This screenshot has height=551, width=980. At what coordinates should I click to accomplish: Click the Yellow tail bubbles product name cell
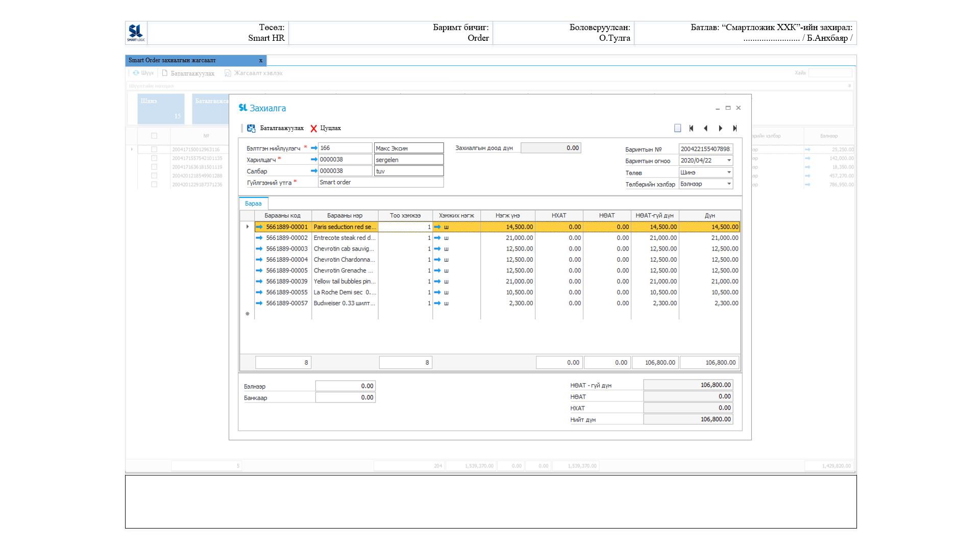[345, 282]
